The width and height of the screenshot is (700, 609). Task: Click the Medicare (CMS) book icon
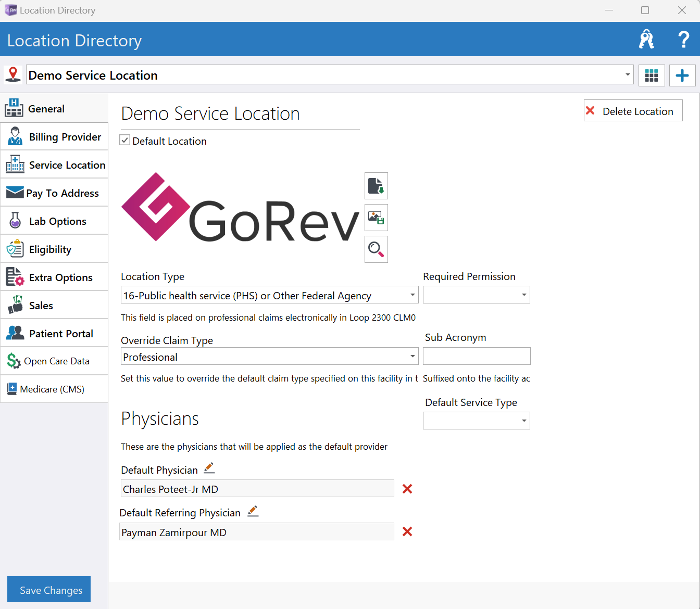pyautogui.click(x=11, y=389)
